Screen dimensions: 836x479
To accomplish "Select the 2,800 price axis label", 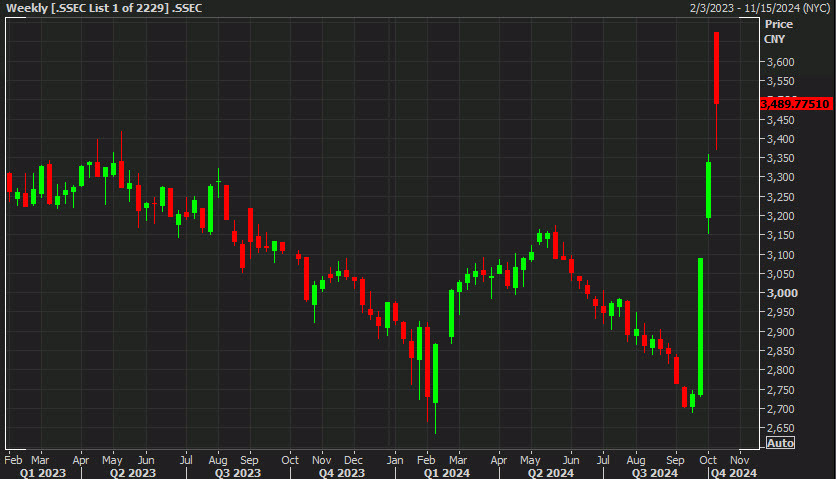I will pyautogui.click(x=781, y=370).
